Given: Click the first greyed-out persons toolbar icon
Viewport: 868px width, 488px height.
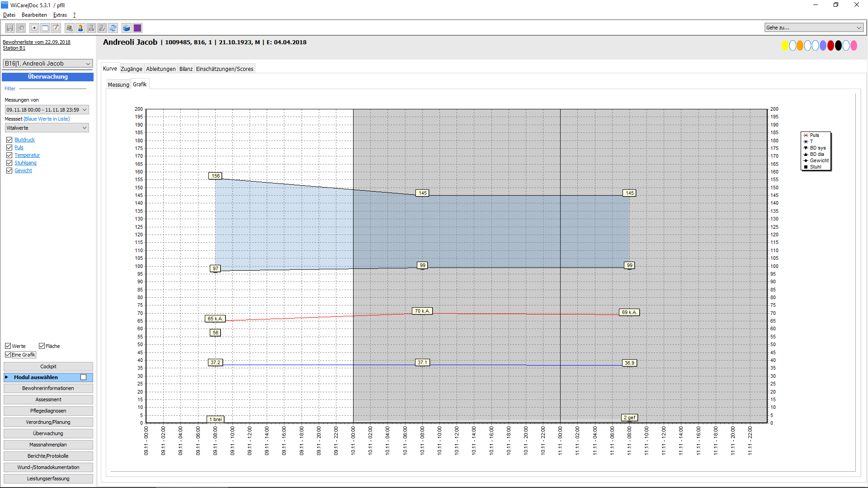Looking at the screenshot, I should [x=91, y=28].
